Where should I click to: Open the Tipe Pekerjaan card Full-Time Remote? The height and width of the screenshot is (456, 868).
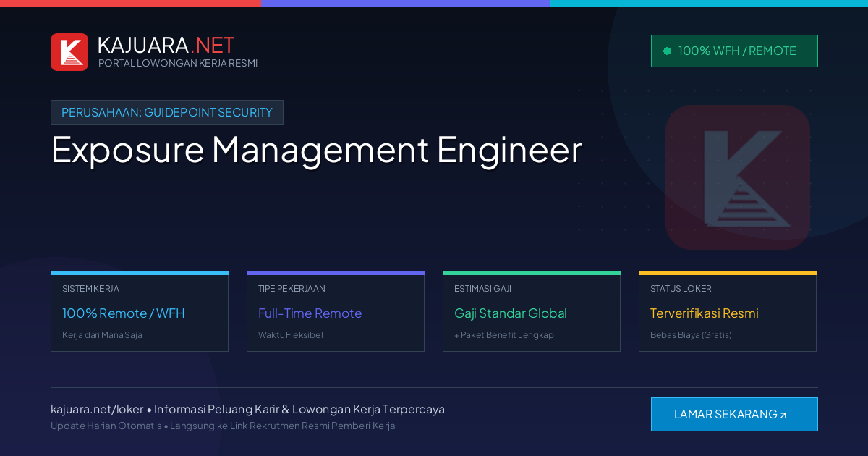336,312
